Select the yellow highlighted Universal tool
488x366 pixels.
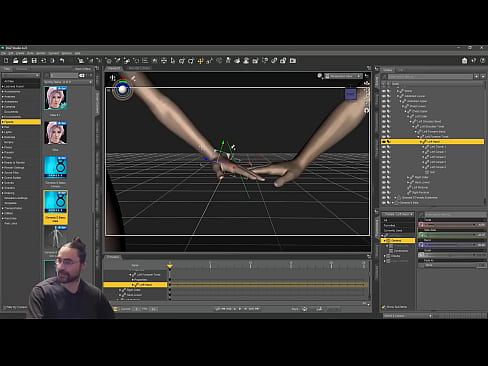pos(200,61)
